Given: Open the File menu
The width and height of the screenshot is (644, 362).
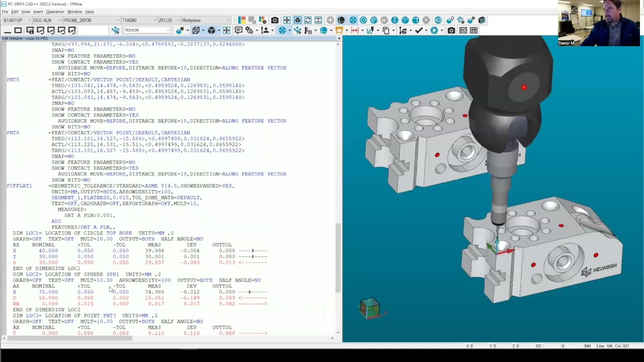Looking at the screenshot, I should [x=5, y=12].
